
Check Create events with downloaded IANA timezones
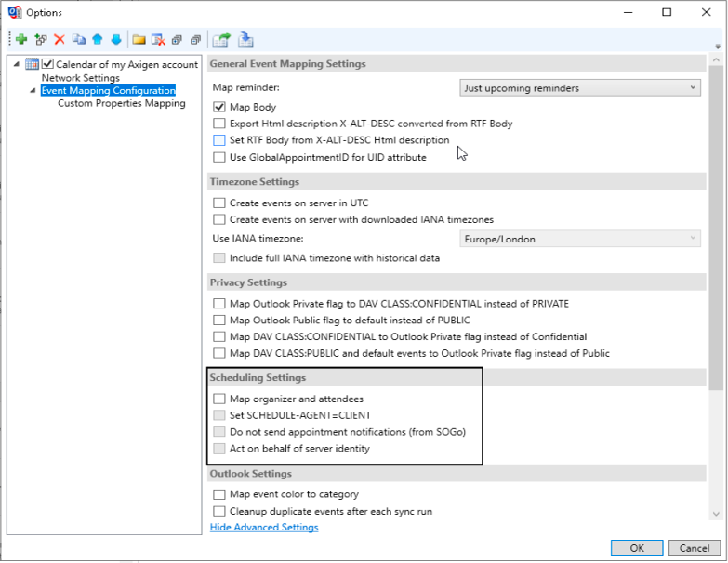click(219, 219)
